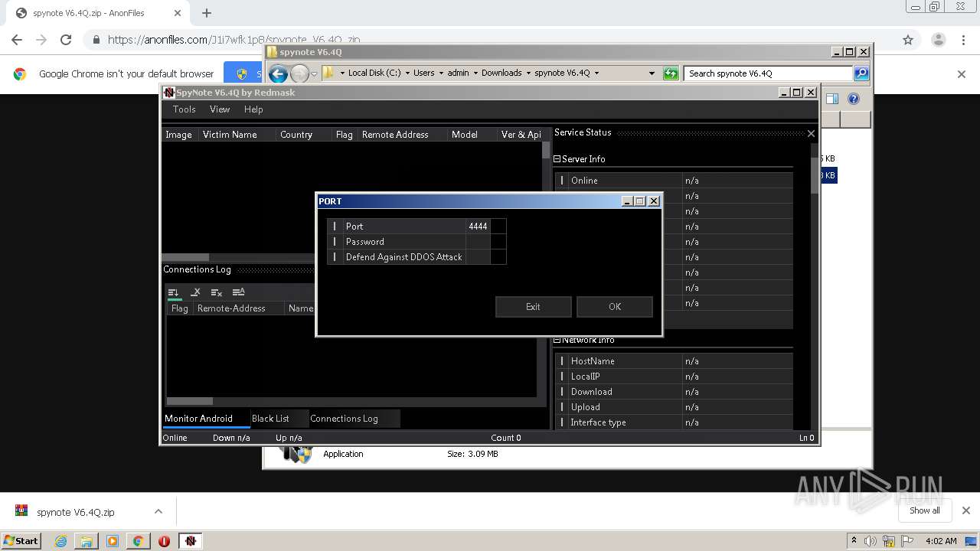Open a new Chrome tab
Image resolution: width=980 pixels, height=551 pixels.
coord(207,13)
